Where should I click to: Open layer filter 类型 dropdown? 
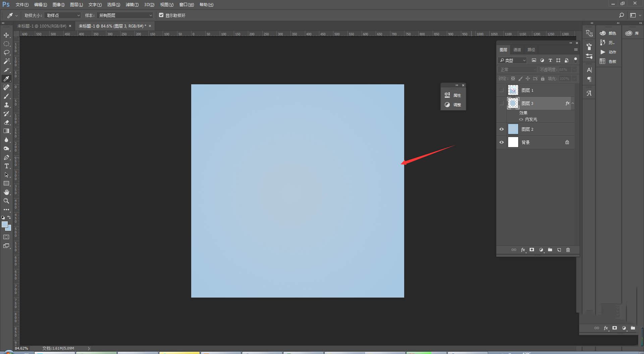[x=513, y=60]
